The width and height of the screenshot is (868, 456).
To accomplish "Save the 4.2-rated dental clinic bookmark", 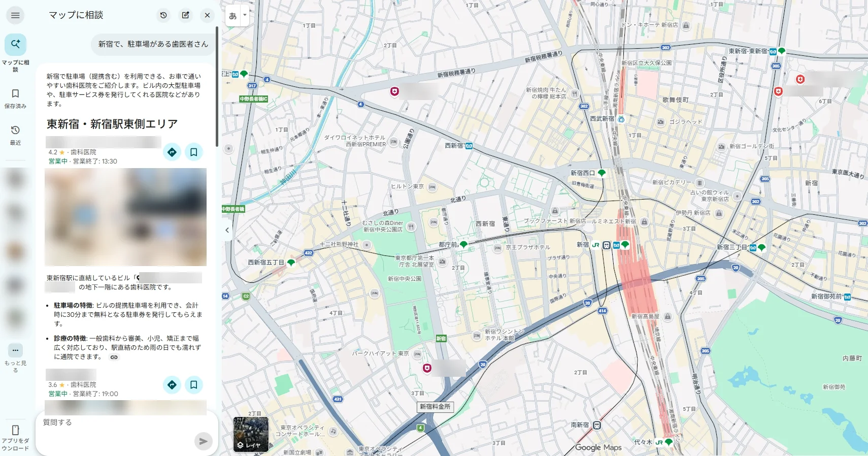I will pos(194,152).
